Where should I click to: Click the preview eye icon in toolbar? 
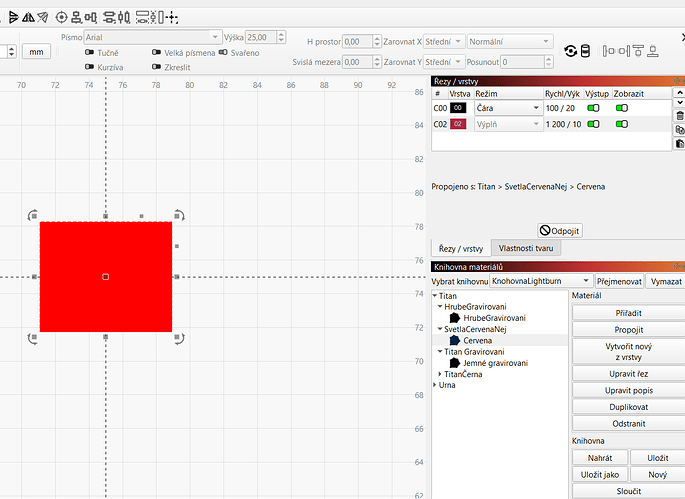pos(571,52)
